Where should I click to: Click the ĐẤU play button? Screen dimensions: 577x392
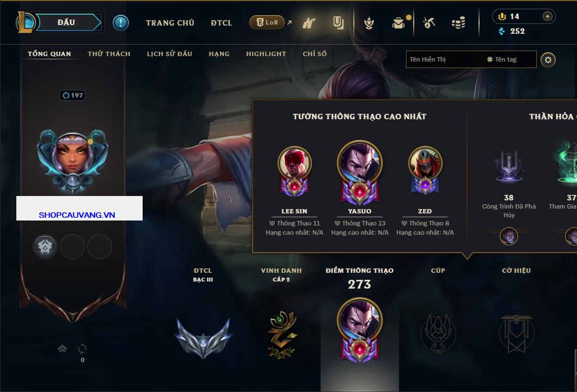tap(66, 22)
